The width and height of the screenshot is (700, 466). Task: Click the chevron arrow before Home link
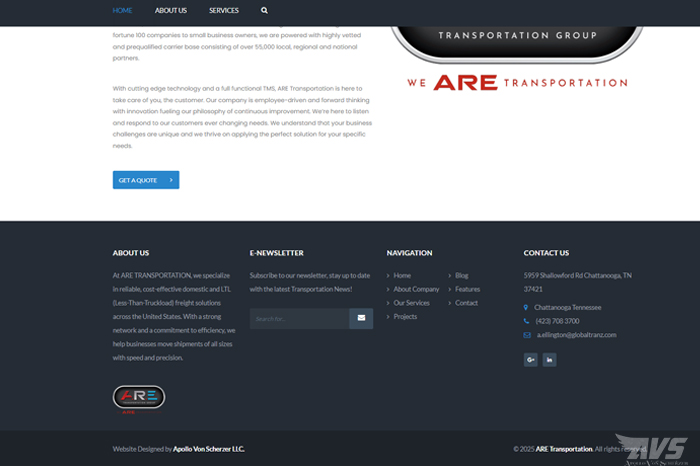coord(388,276)
